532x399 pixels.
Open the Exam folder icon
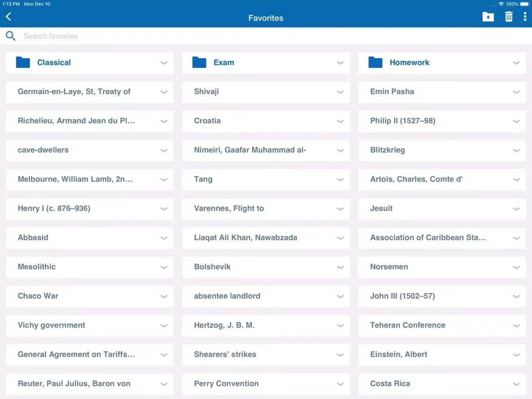[199, 62]
